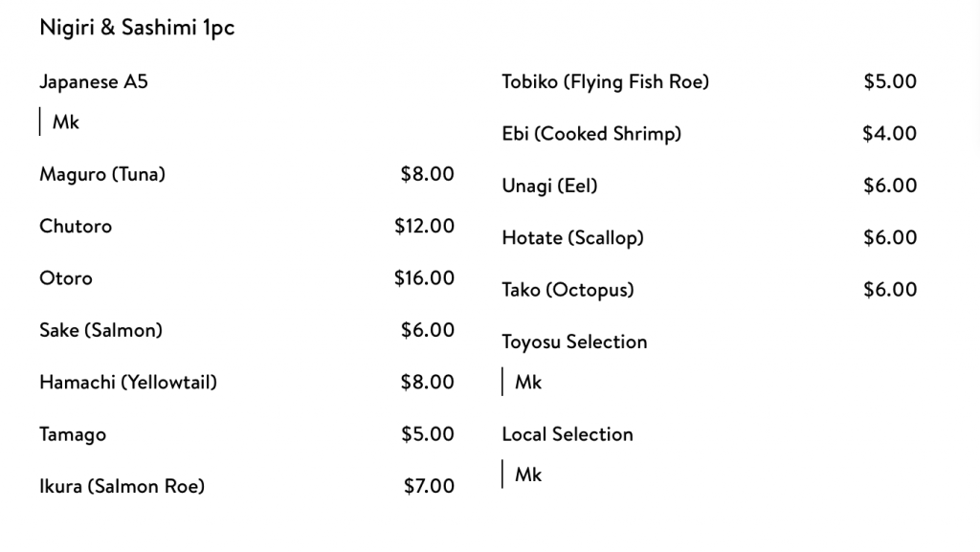Click the Nigiri & Sashimi 1pc heading

pos(137,28)
